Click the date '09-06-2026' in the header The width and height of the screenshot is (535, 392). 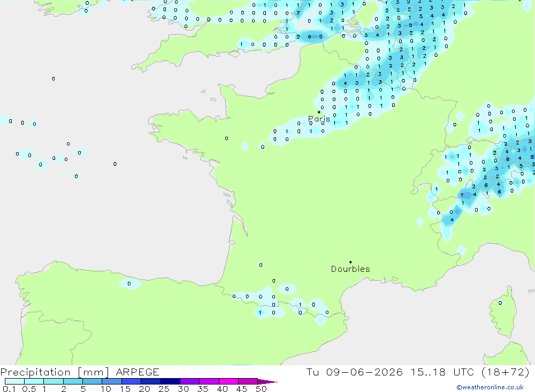(x=364, y=372)
